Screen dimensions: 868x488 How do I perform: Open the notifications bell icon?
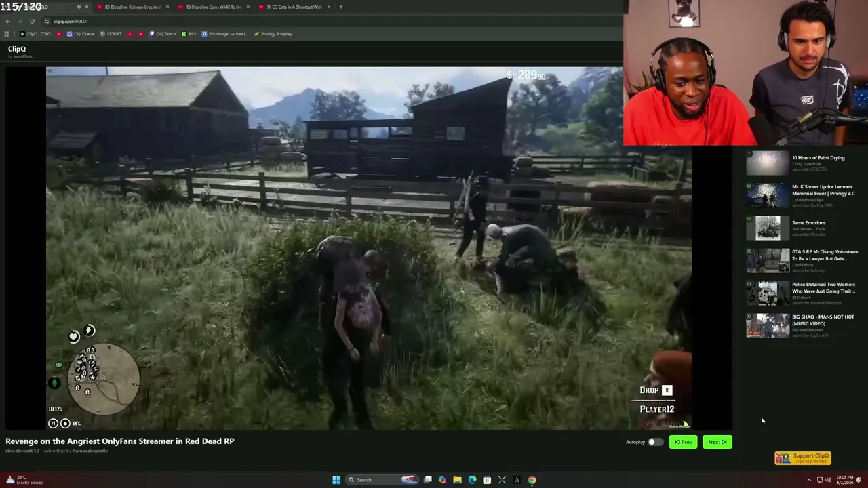point(859,480)
